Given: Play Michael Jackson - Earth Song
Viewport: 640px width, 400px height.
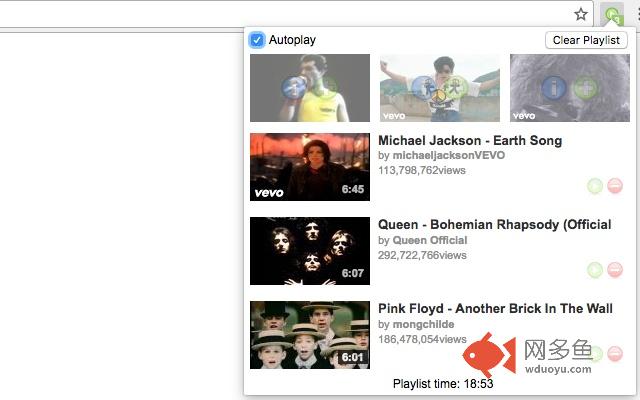Looking at the screenshot, I should (x=595, y=186).
